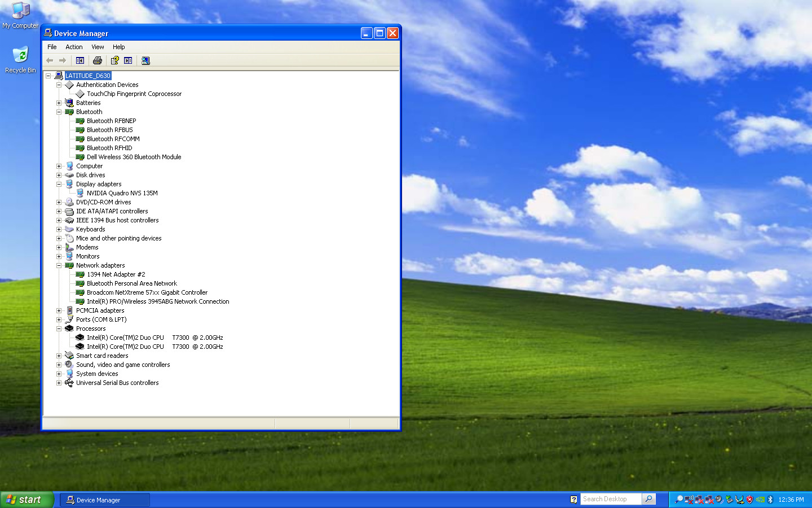
Task: Collapse the LATITUDE_D630 root node
Action: 48,76
